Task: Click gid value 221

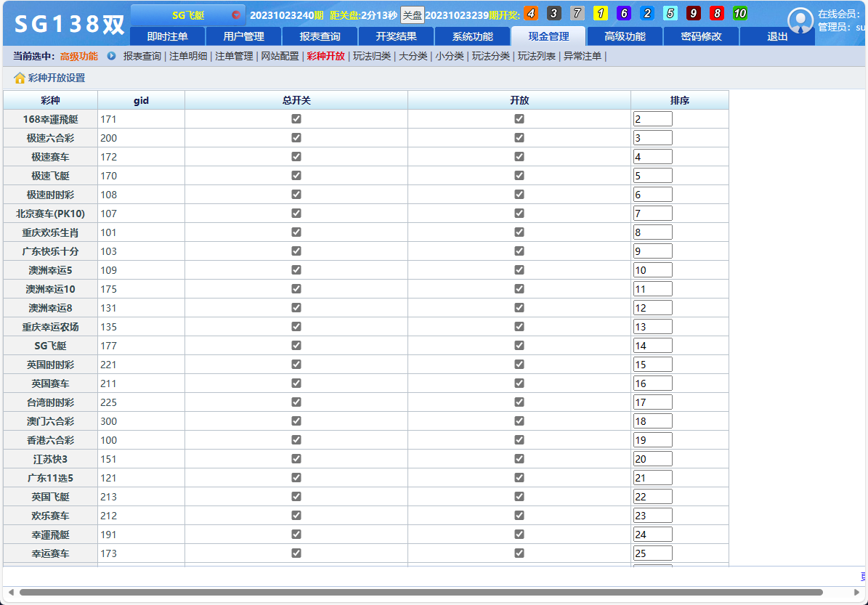Action: click(x=108, y=365)
